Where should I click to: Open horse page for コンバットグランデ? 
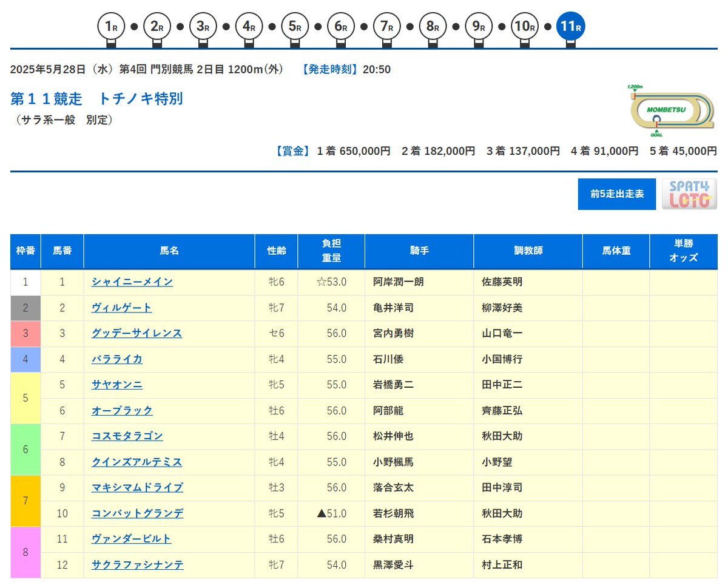pyautogui.click(x=138, y=513)
